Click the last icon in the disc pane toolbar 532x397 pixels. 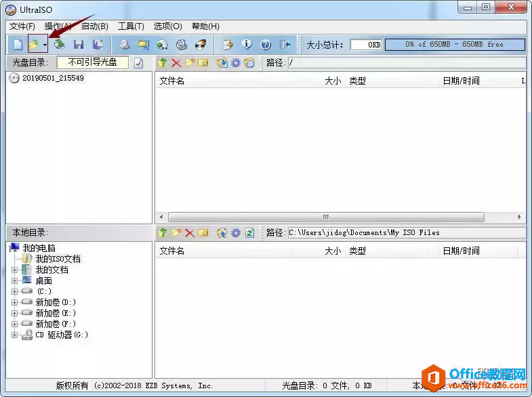pyautogui.click(x=249, y=63)
